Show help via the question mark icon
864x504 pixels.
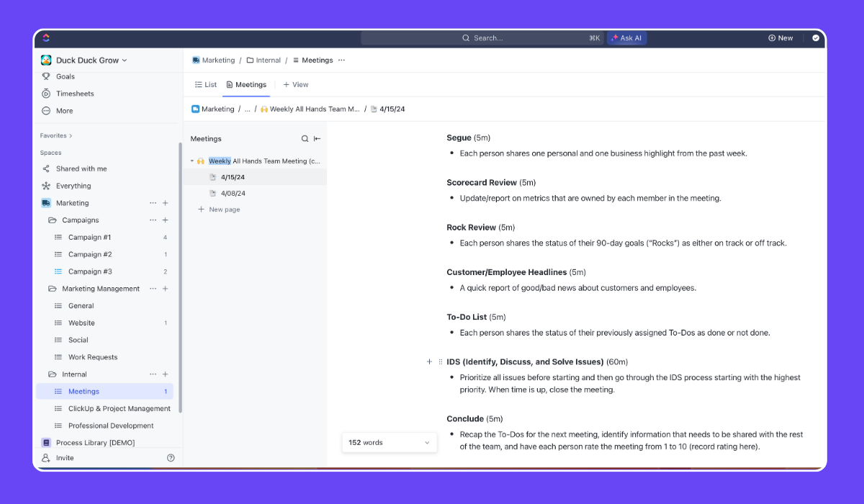(x=171, y=457)
